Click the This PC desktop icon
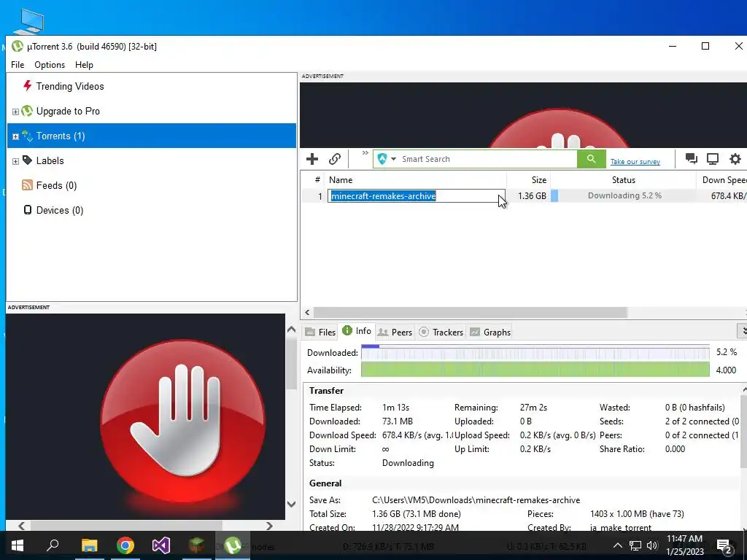Image resolution: width=747 pixels, height=560 pixels. 28,21
